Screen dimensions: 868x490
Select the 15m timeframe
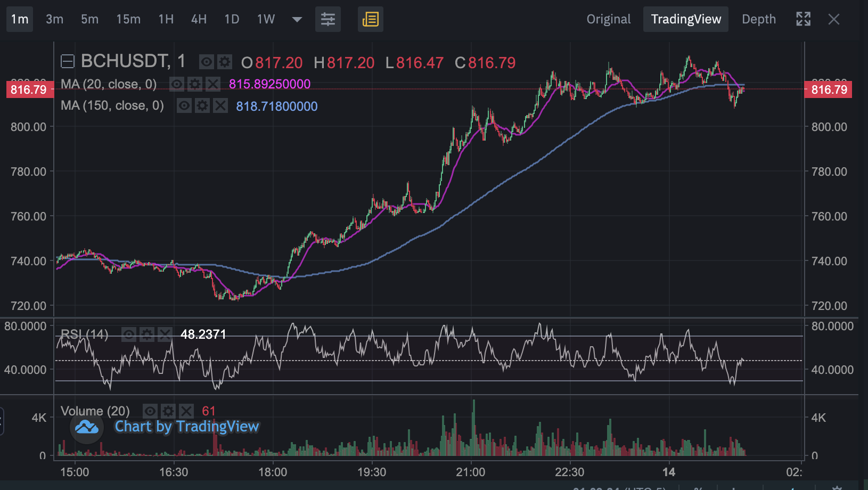point(128,19)
